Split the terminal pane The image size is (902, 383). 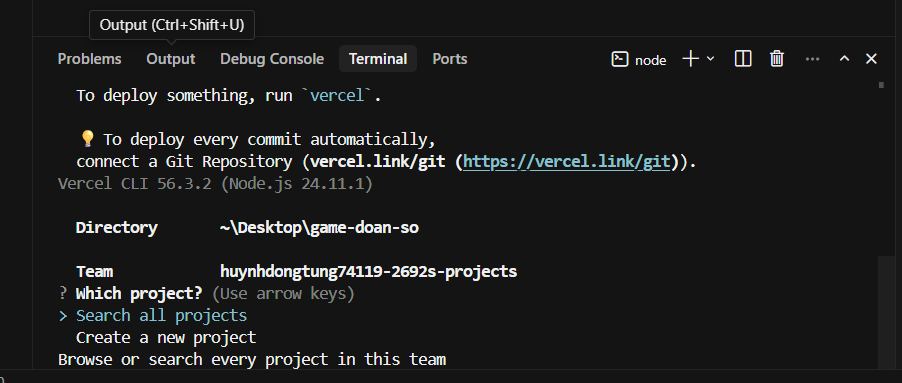click(x=743, y=59)
